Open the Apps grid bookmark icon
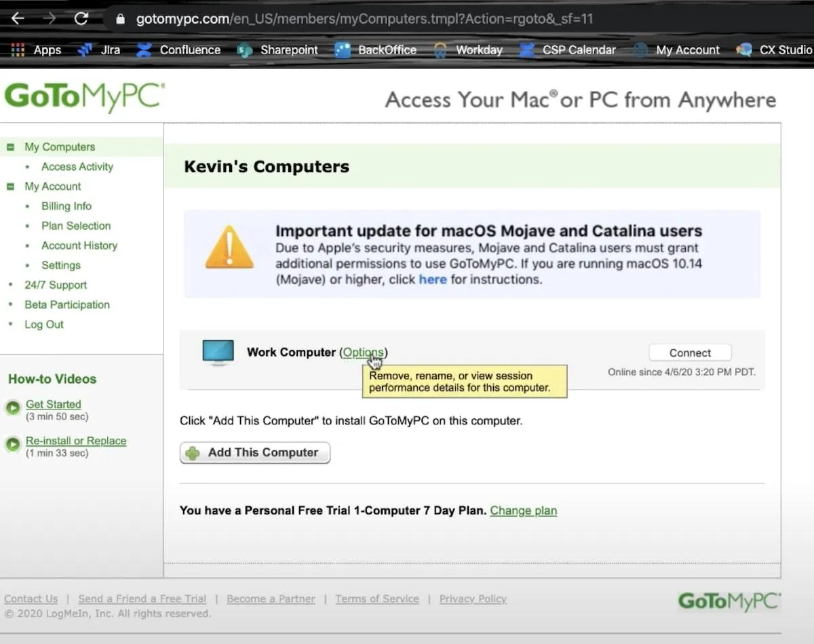This screenshot has height=644, width=814. point(18,49)
